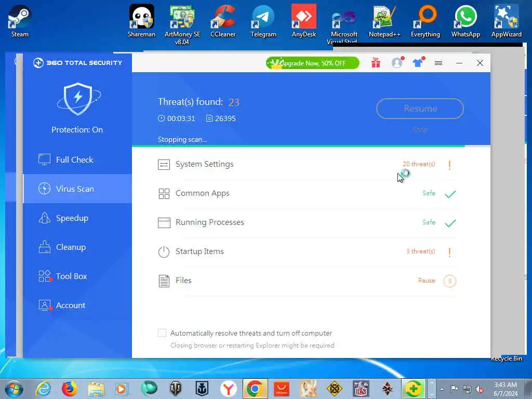532x399 pixels.
Task: Click the Upgrade Now, 50% OFF banner
Action: pos(312,63)
